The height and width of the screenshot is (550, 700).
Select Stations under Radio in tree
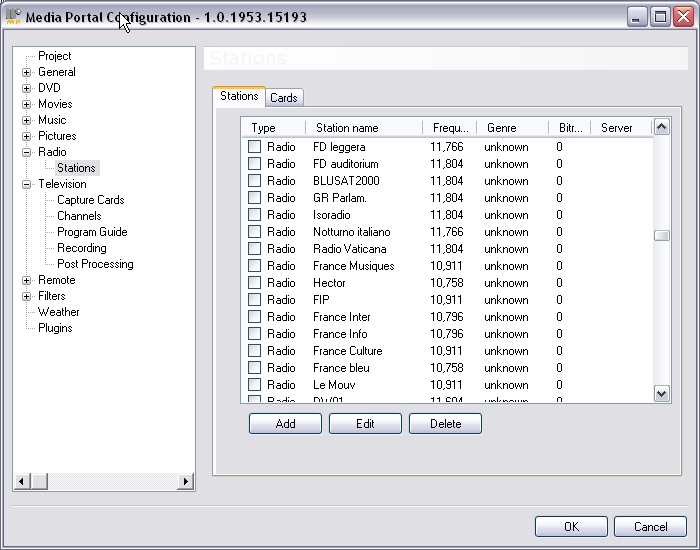pyautogui.click(x=76, y=168)
